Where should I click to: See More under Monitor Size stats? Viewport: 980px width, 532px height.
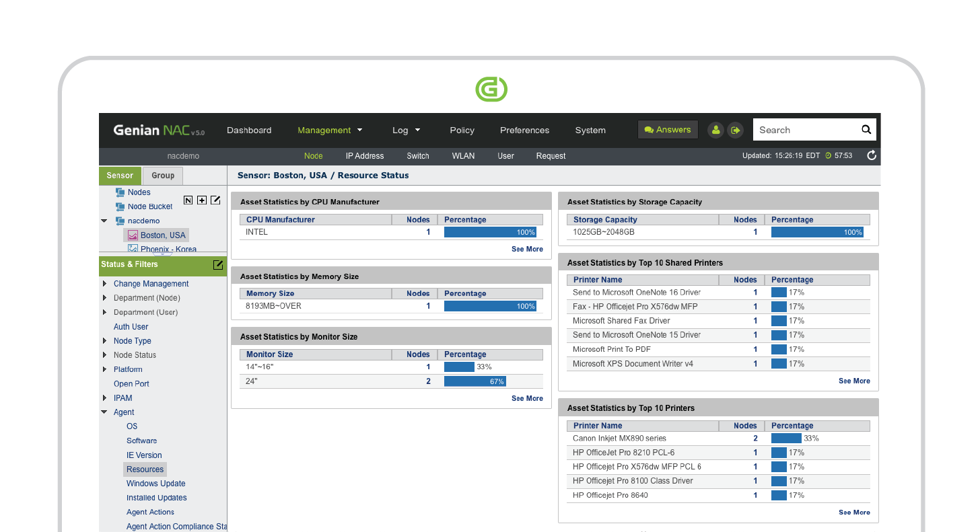click(x=527, y=398)
